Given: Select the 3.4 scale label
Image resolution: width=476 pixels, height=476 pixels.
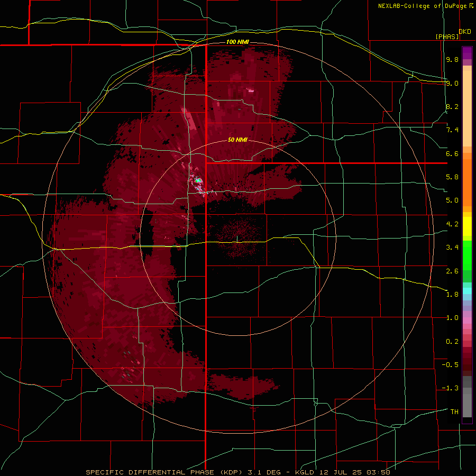Looking at the screenshot, I should coord(452,248).
